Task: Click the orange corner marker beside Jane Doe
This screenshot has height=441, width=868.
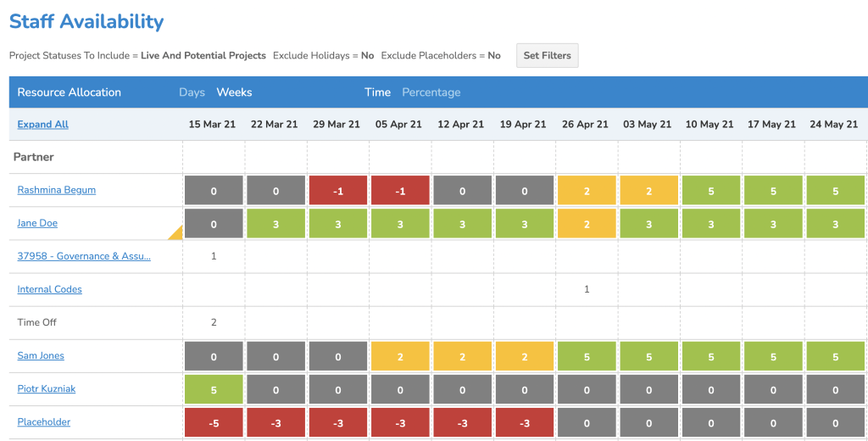Action: [x=176, y=233]
